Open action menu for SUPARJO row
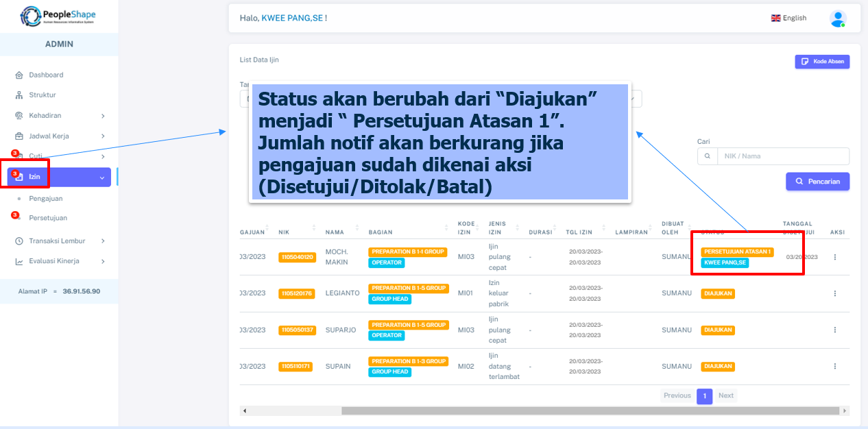Image resolution: width=868 pixels, height=429 pixels. [834, 330]
